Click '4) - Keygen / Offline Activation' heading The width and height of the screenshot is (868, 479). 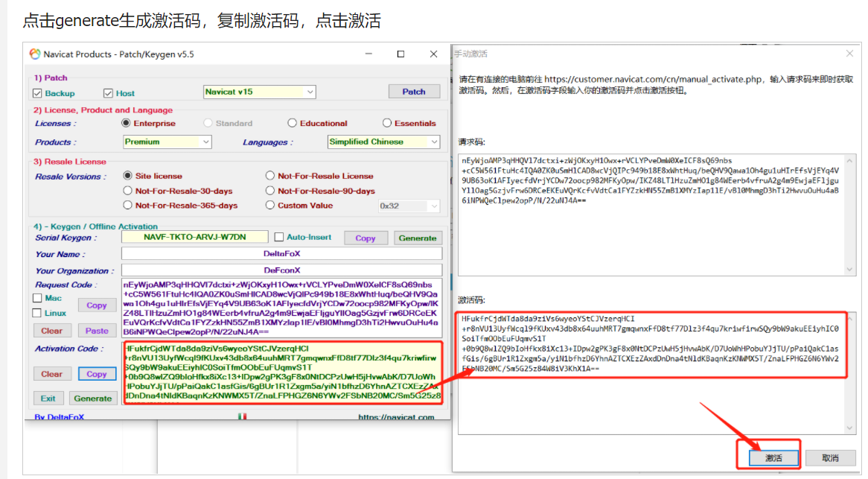(95, 226)
